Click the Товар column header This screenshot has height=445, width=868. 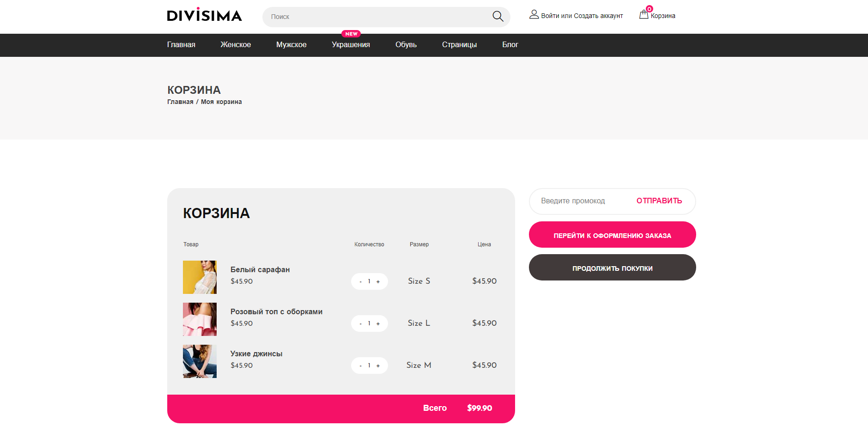(191, 244)
